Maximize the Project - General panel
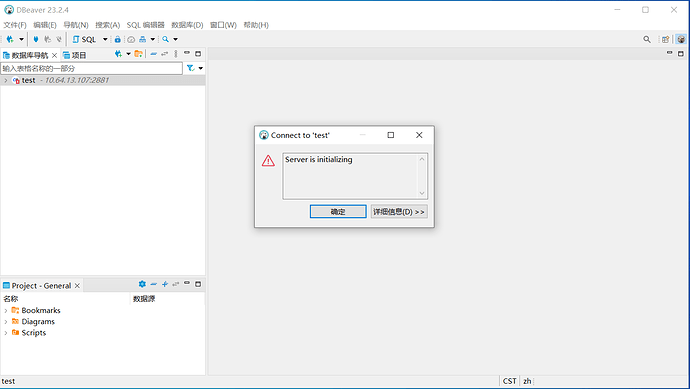This screenshot has width=690, height=389. pos(198,284)
